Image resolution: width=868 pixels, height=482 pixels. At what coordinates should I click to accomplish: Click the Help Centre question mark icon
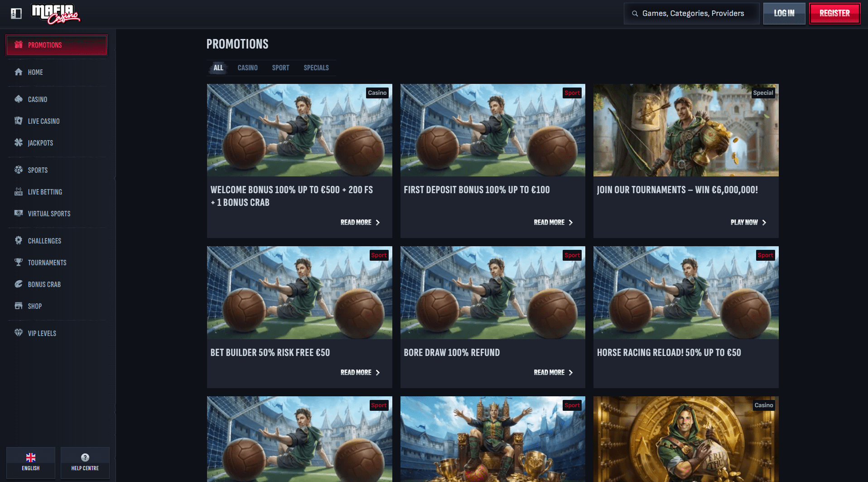click(85, 457)
